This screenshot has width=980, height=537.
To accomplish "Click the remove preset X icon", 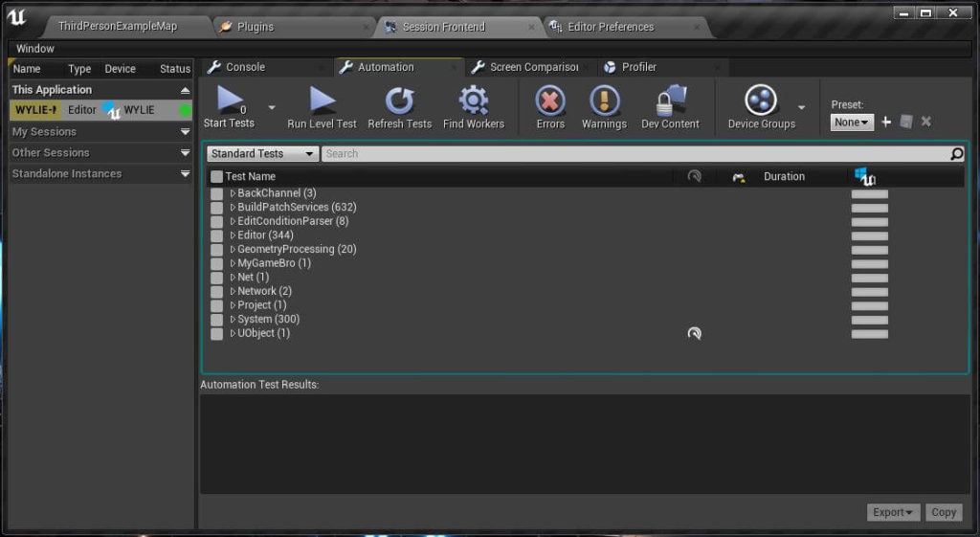I will tap(926, 122).
